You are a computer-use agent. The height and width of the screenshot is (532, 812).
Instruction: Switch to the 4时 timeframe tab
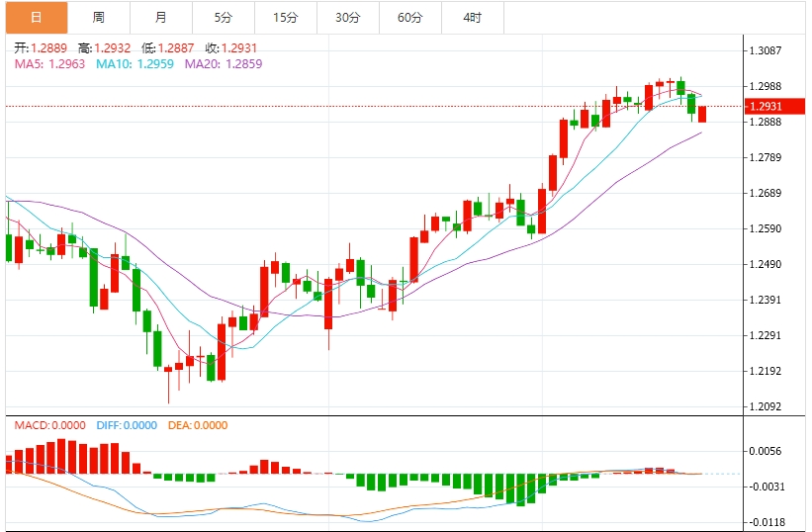472,18
